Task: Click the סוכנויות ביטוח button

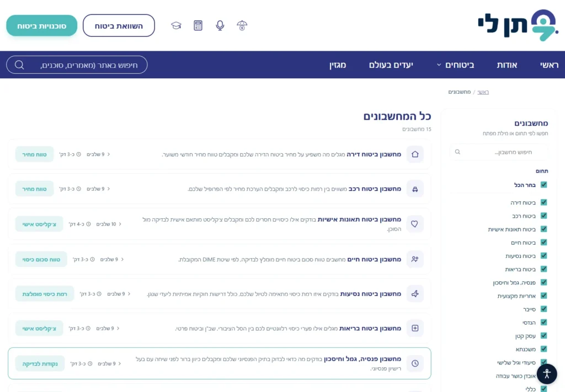Action: pos(42,25)
